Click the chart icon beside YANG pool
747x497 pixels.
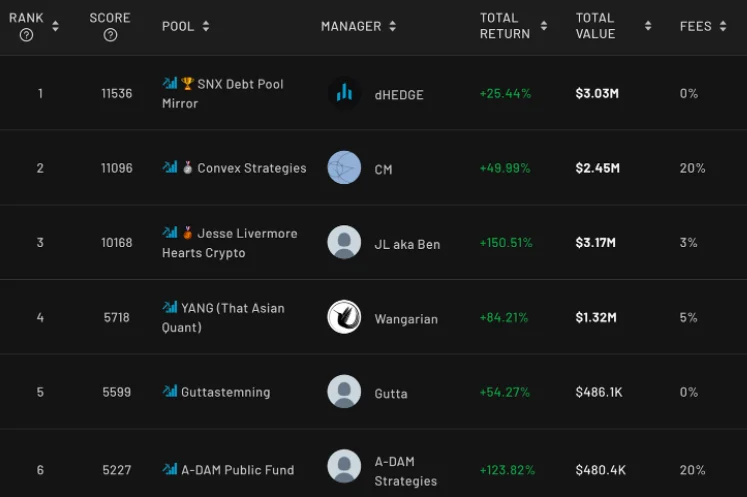170,307
